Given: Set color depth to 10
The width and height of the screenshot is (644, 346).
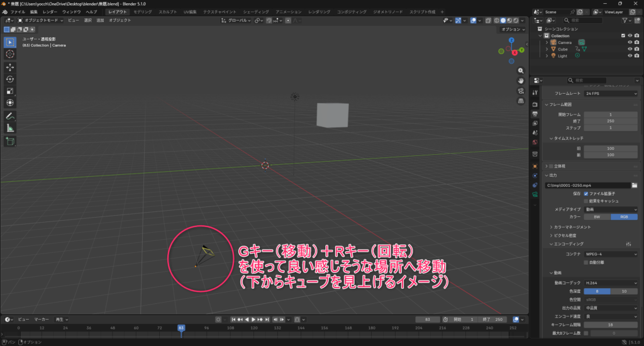Looking at the screenshot, I should pos(625,291).
